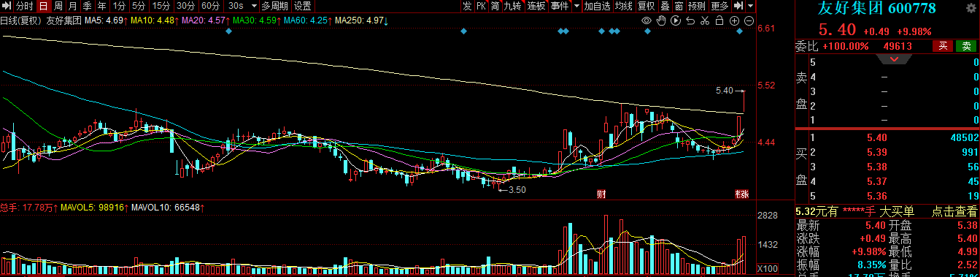Image resolution: width=980 pixels, height=277 pixels.
Task: Click MA60: 4.25 indicator label
Action: point(305,20)
